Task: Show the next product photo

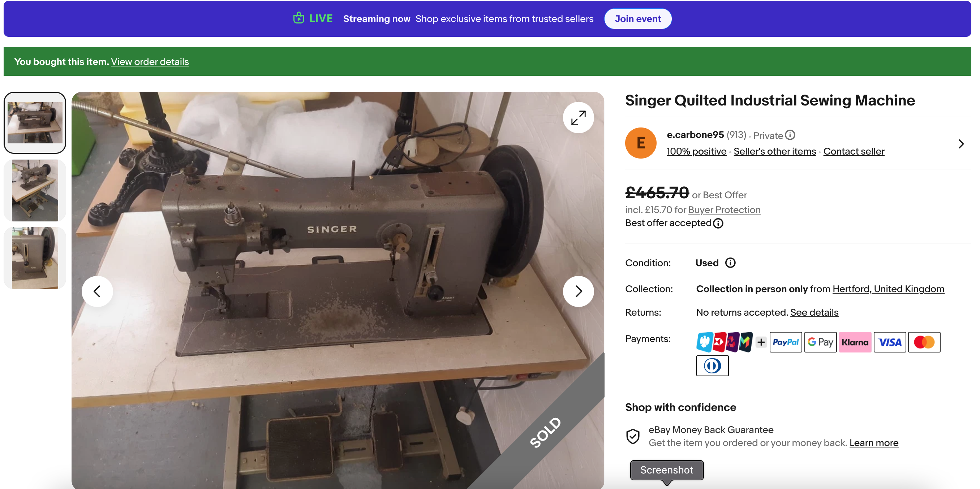Action: click(x=578, y=291)
